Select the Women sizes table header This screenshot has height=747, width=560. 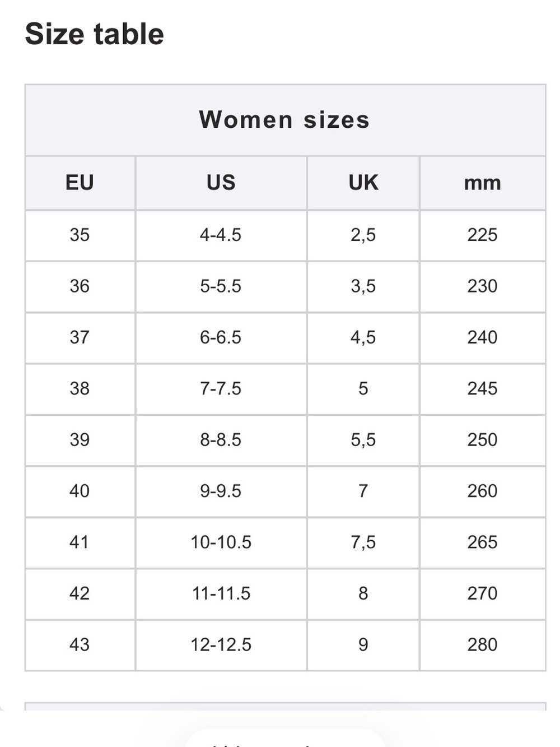tap(285, 120)
